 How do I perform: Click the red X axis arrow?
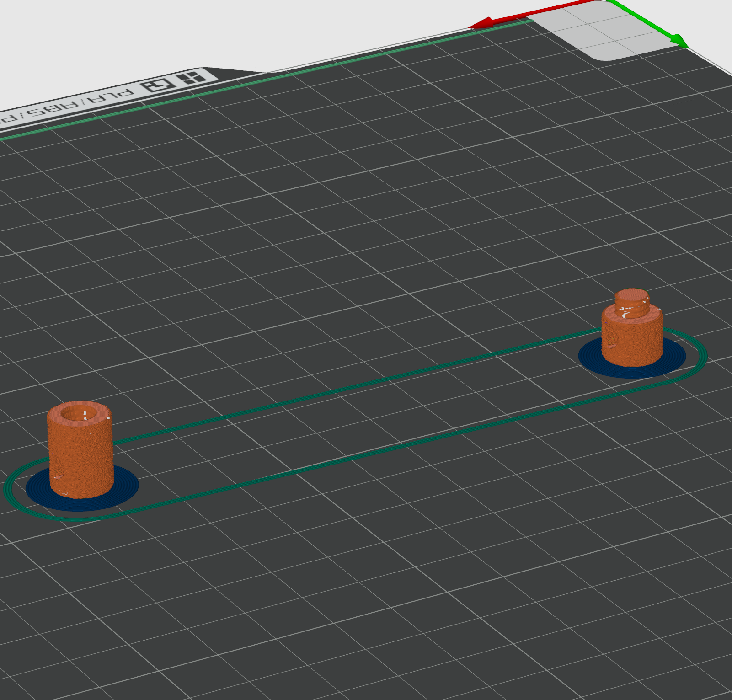[536, 15]
